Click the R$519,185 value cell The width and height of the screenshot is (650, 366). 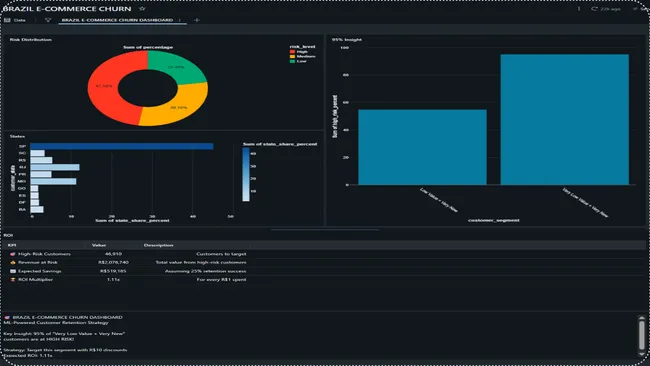[x=113, y=271]
